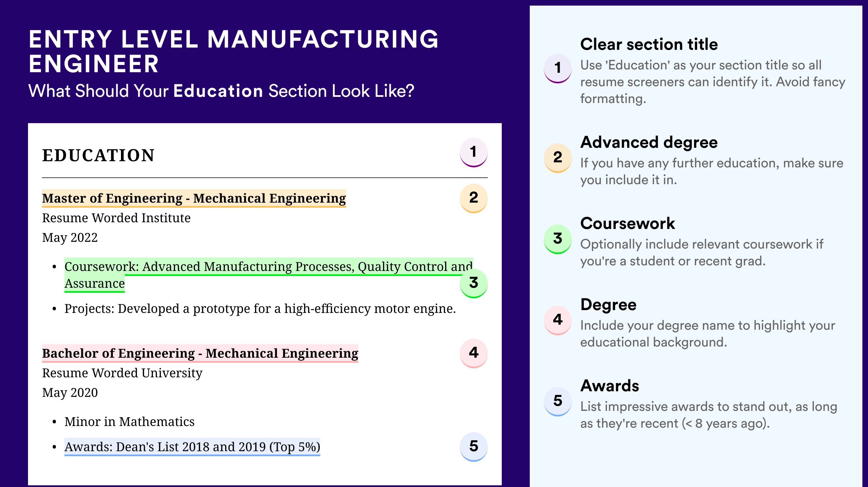Image resolution: width=868 pixels, height=487 pixels.
Task: Click the Clear section title heading
Action: 649,44
